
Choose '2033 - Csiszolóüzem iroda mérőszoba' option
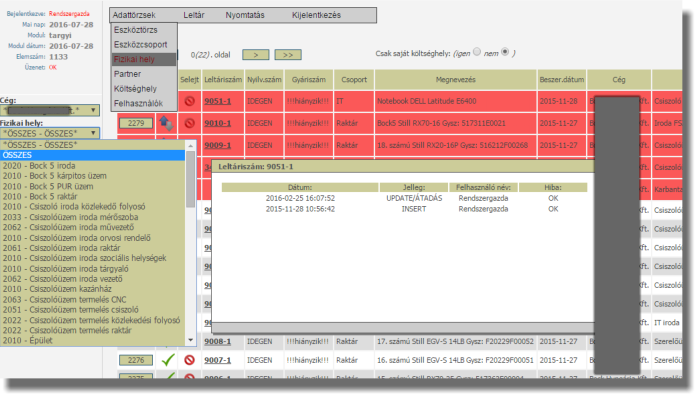coord(92,217)
